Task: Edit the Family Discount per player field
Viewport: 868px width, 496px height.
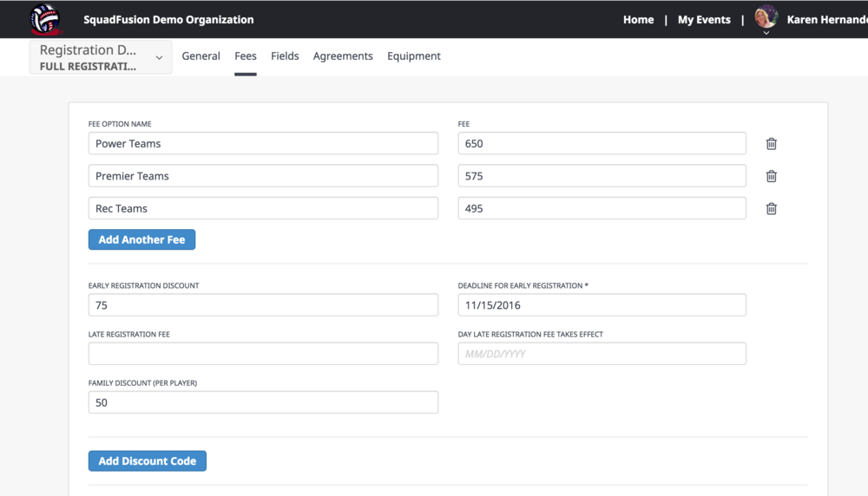Action: [263, 402]
